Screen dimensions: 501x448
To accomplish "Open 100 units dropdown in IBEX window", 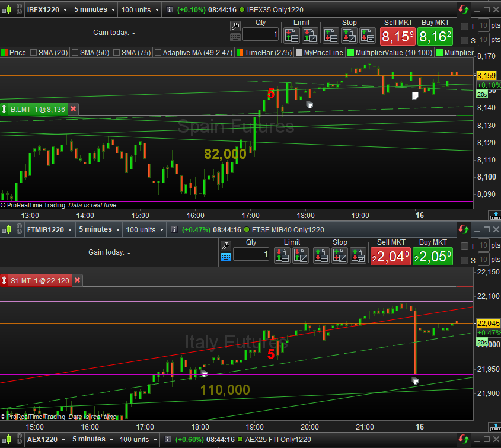I will point(140,9).
